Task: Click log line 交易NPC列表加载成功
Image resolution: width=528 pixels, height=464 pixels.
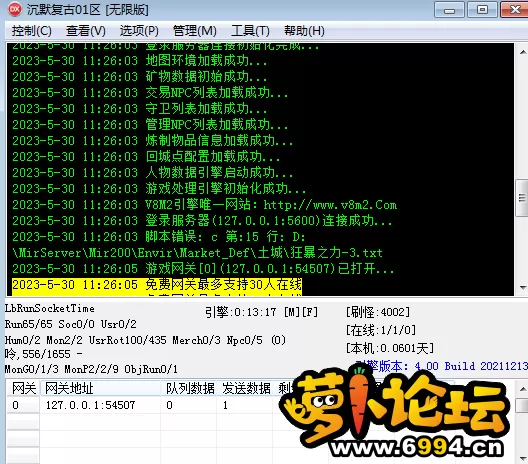Action: pos(150,93)
